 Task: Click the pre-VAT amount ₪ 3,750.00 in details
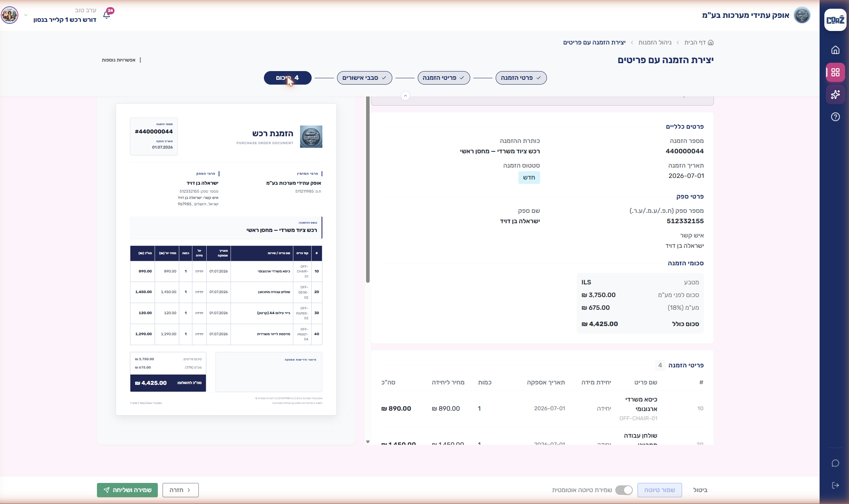coord(598,295)
